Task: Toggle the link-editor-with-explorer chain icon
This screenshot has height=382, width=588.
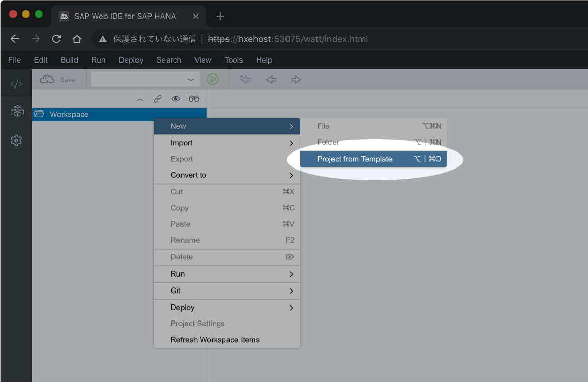Action: point(158,98)
